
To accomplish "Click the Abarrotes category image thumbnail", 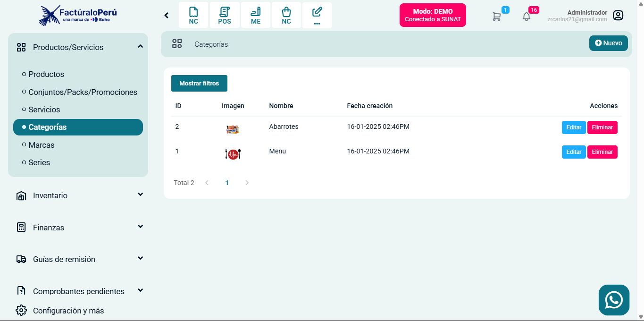I will pyautogui.click(x=233, y=129).
